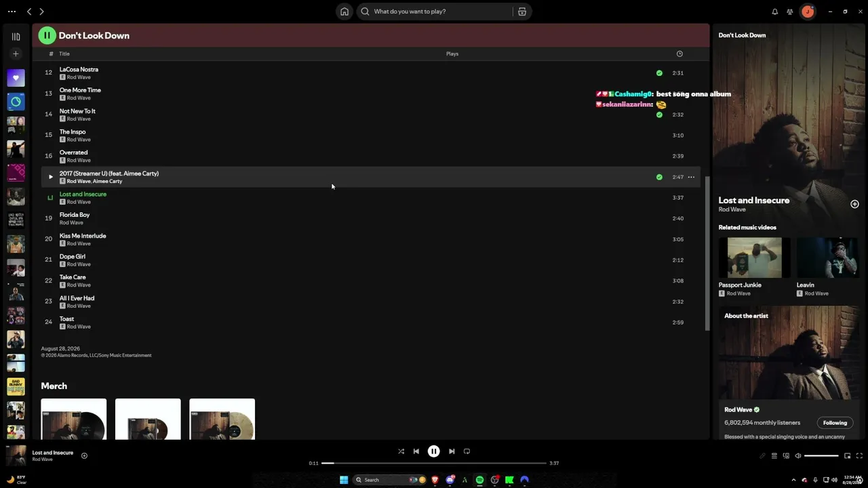This screenshot has height=488, width=868.
Task: Navigate back with the left arrow
Action: pyautogui.click(x=29, y=12)
